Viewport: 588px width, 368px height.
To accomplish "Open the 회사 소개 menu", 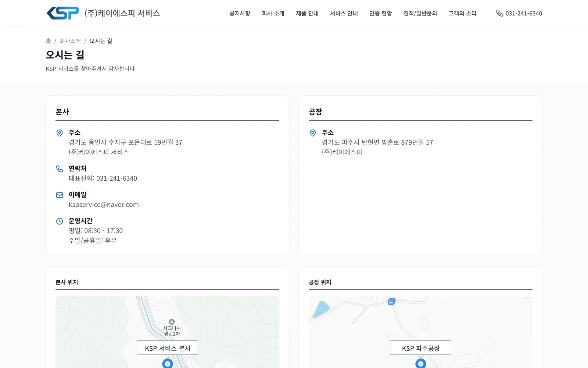I will coord(273,13).
